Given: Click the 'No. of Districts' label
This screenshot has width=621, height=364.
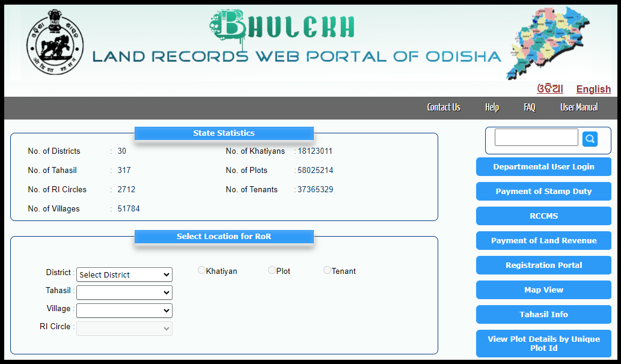Looking at the screenshot, I should [54, 151].
